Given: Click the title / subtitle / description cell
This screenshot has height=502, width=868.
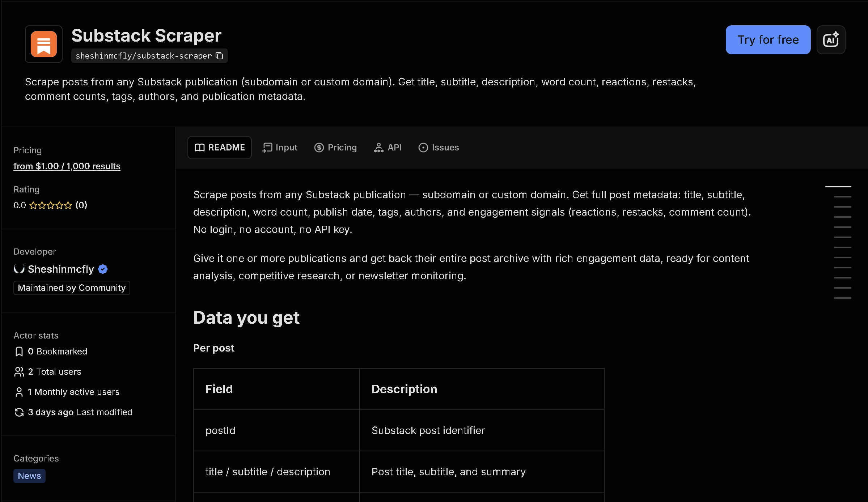Looking at the screenshot, I should coord(277,472).
